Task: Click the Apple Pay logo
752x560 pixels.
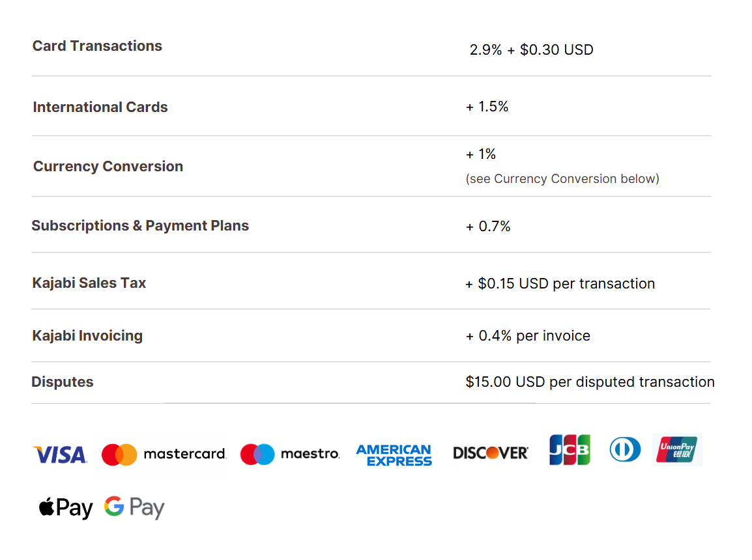Action: point(66,508)
